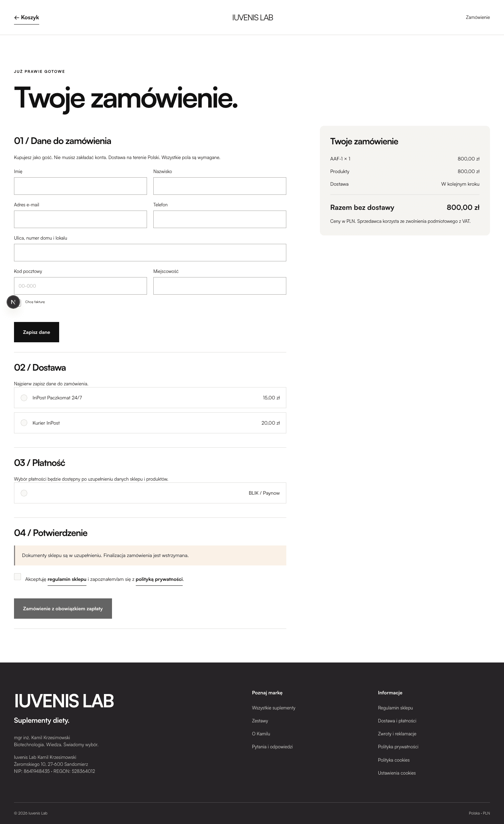Click the 20,00 zł Kurier price

[271, 423]
